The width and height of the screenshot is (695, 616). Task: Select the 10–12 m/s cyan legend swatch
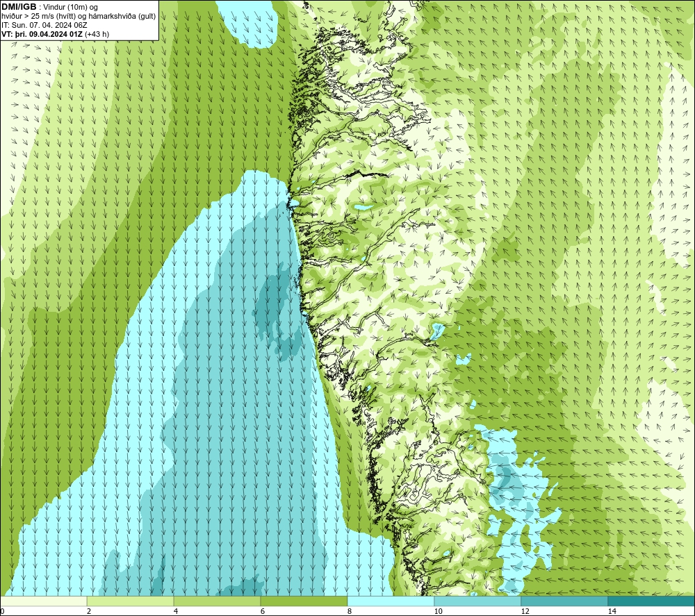pyautogui.click(x=478, y=601)
